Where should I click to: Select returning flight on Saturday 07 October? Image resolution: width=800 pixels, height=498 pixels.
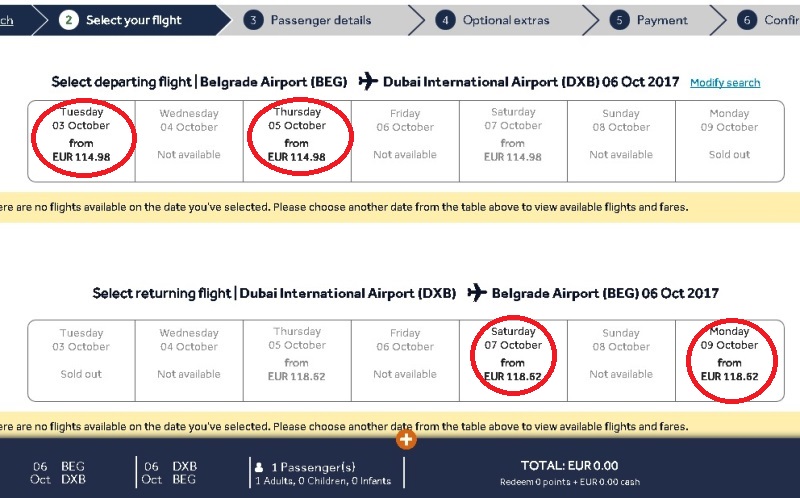(x=513, y=354)
